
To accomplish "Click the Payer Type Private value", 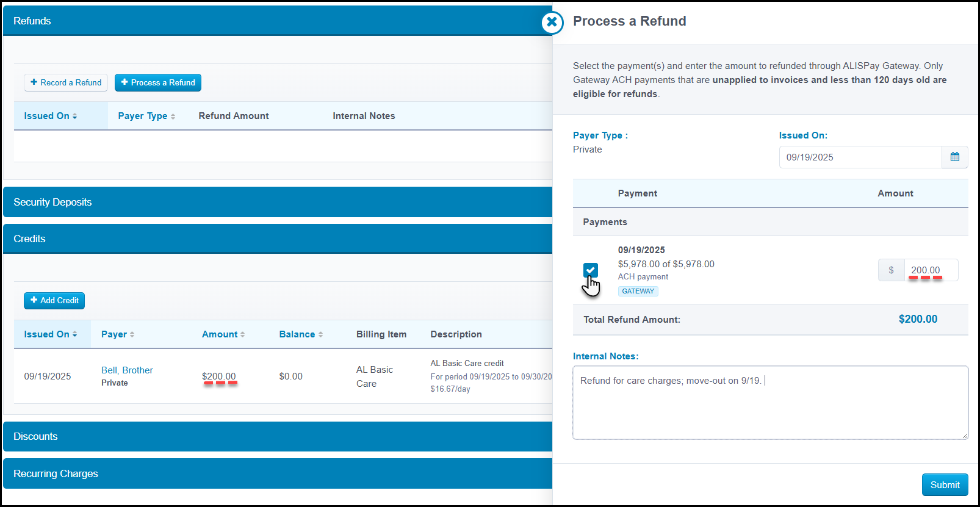I will click(587, 149).
